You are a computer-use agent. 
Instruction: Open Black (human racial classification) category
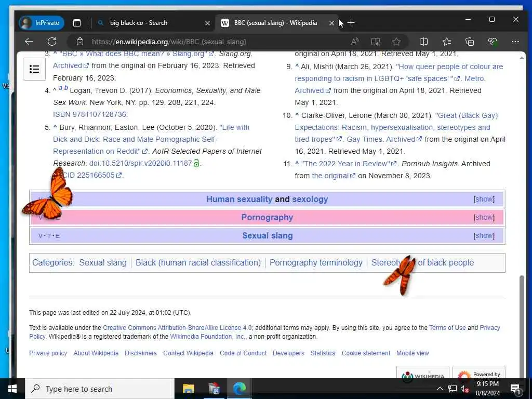point(198,262)
